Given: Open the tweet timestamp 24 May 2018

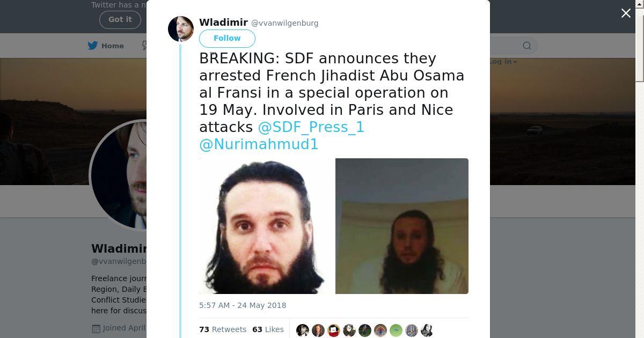Looking at the screenshot, I should (243, 305).
